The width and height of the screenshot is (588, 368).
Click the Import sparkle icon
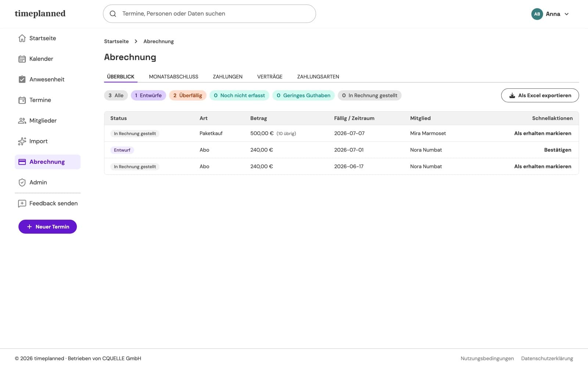pyautogui.click(x=22, y=141)
